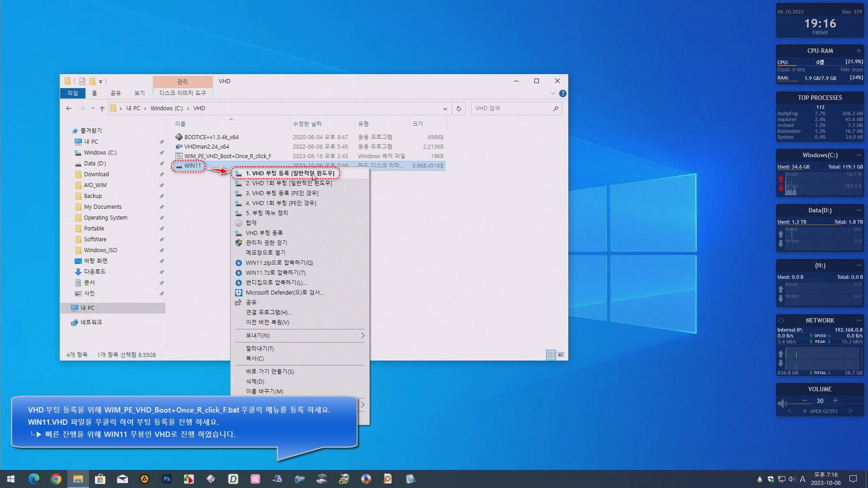The image size is (868, 488).
Task: Collapse the Data(D:) widget
Action: point(859,210)
